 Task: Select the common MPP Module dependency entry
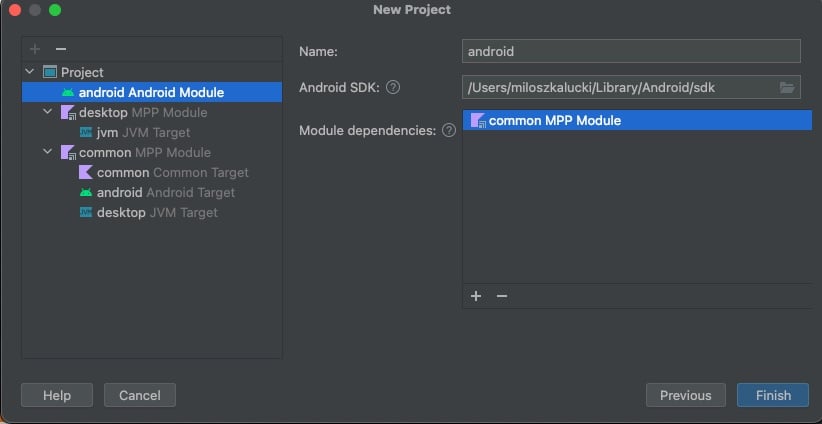[554, 121]
